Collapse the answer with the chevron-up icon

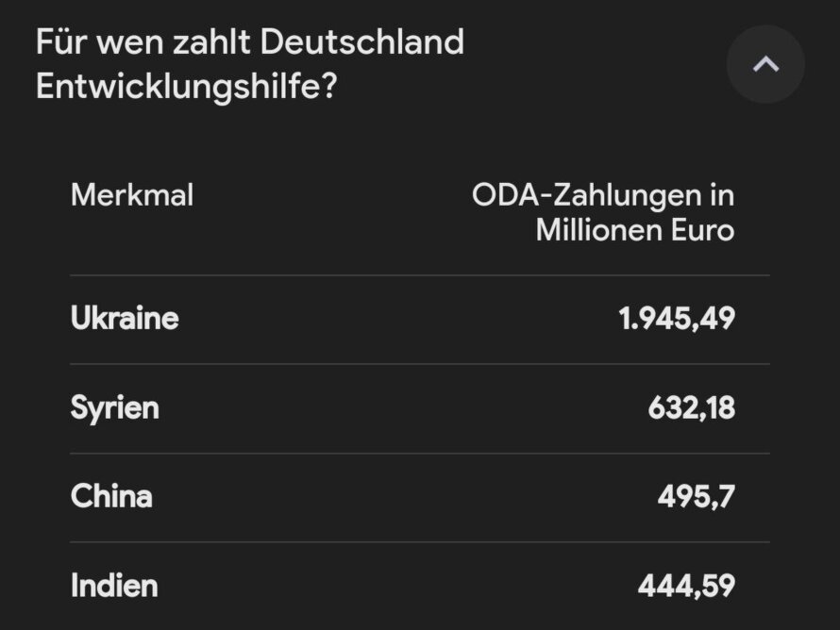pos(765,64)
